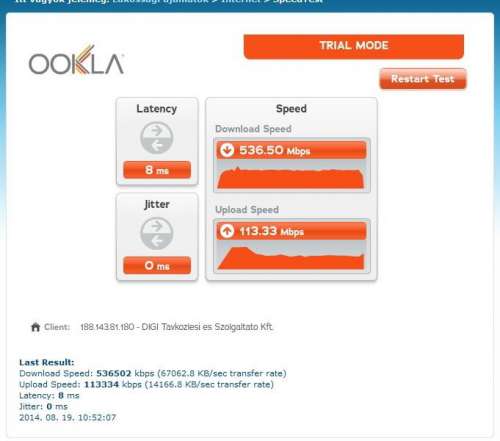Click the 536.50 Mbps readout

click(275, 150)
